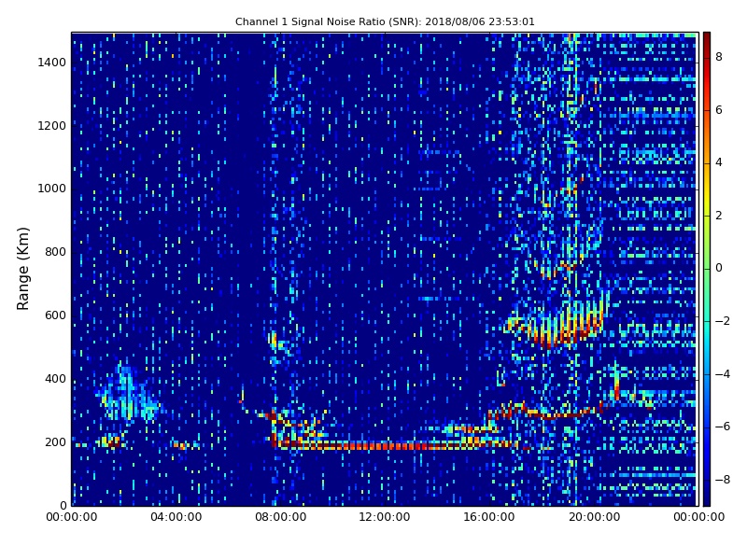Screen dimensions: 747x560
Task: Click the 12:00:00 time axis label
Action: point(385,517)
